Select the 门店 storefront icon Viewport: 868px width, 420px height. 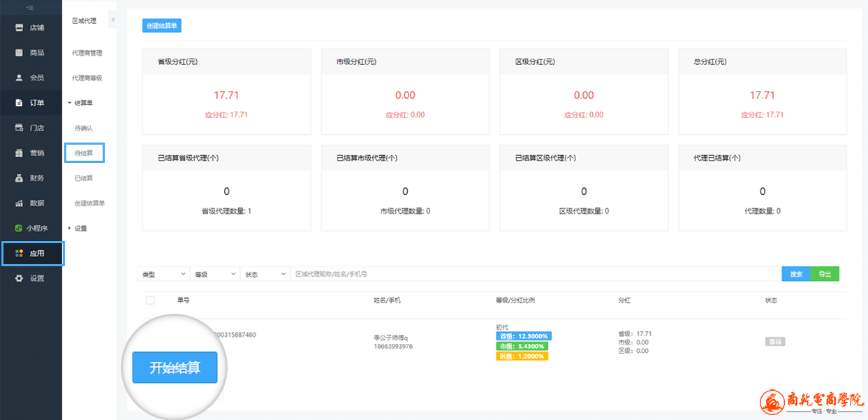20,128
